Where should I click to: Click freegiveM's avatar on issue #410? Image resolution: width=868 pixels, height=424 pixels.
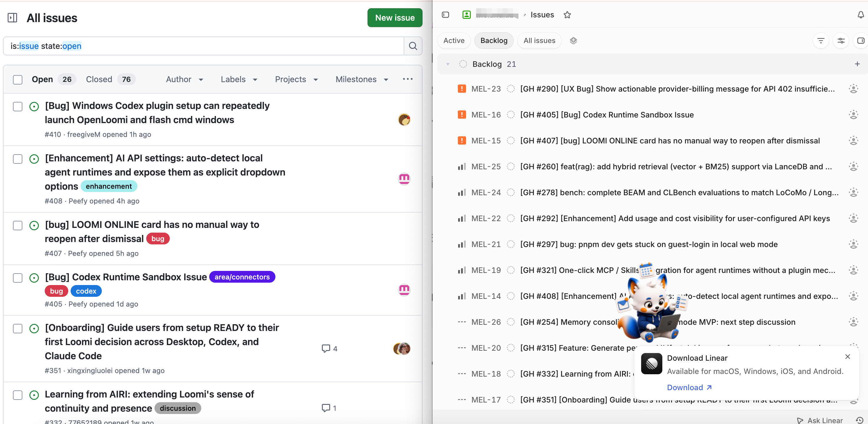[x=404, y=120]
